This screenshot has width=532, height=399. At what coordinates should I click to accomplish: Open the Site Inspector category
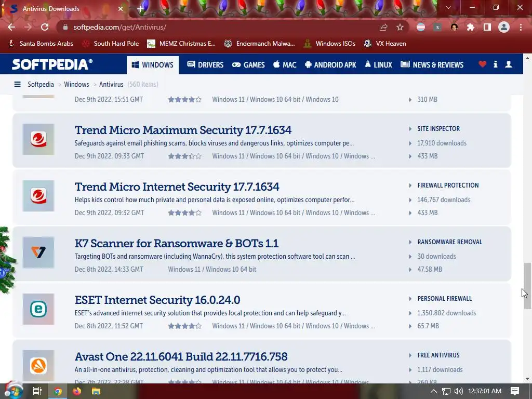tap(438, 129)
